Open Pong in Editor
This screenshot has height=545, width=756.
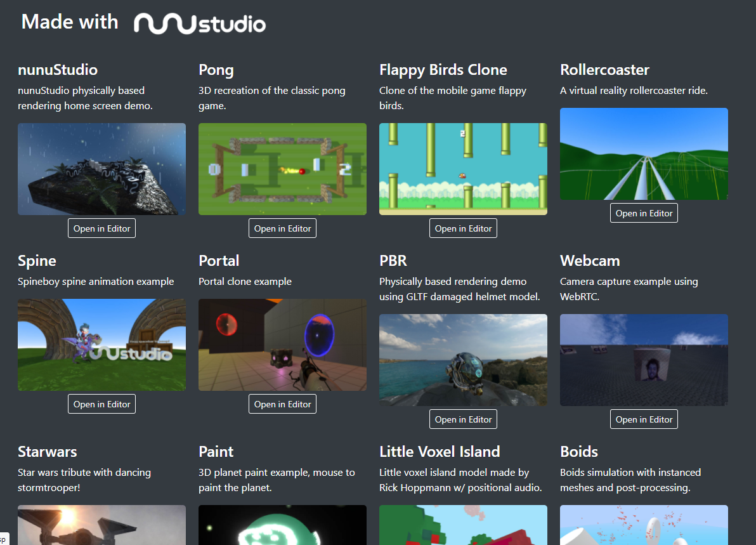click(282, 228)
